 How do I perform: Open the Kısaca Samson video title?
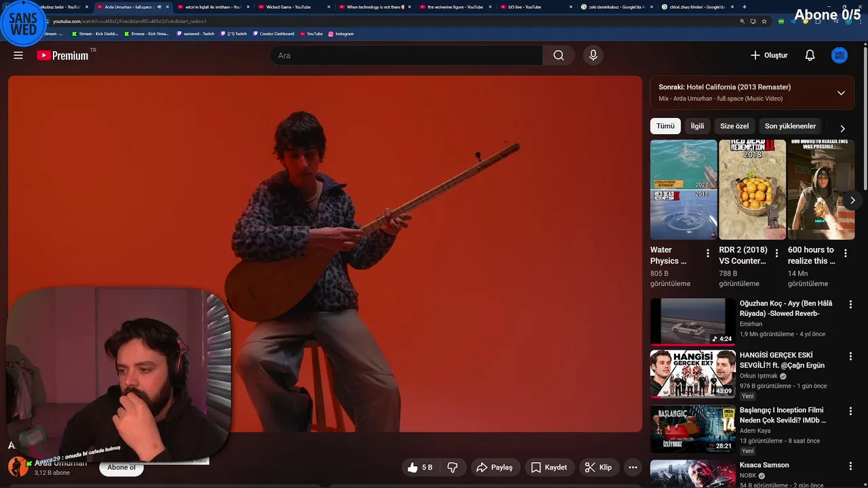pos(764,465)
